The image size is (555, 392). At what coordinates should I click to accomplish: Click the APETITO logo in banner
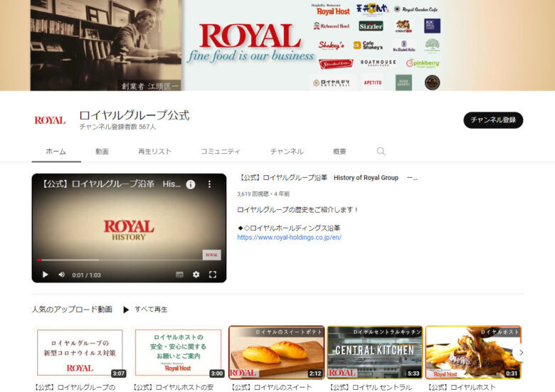click(373, 83)
